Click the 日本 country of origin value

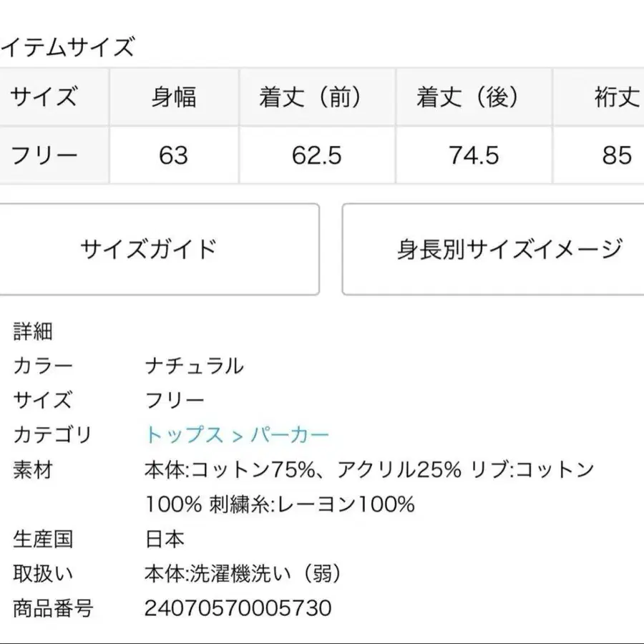165,539
